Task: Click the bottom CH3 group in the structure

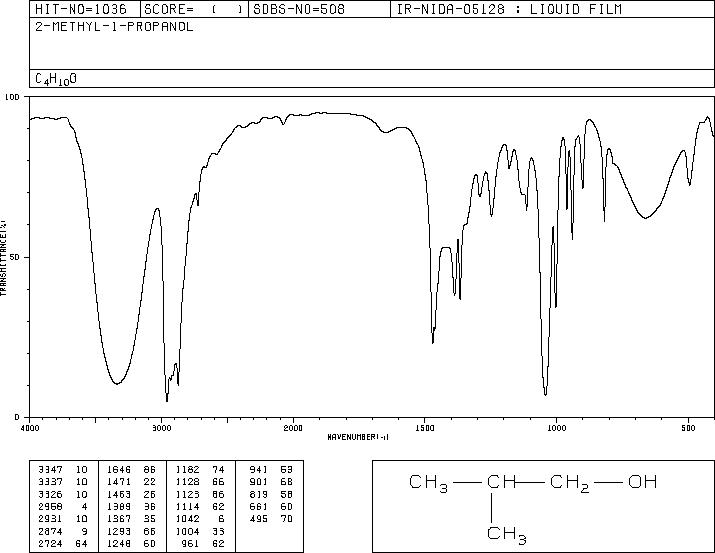Action: (x=507, y=536)
